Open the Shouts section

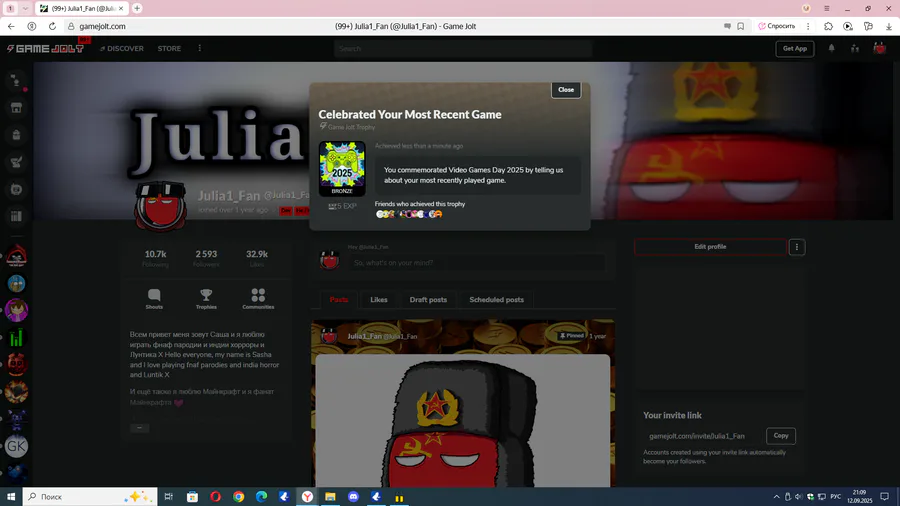pyautogui.click(x=154, y=299)
